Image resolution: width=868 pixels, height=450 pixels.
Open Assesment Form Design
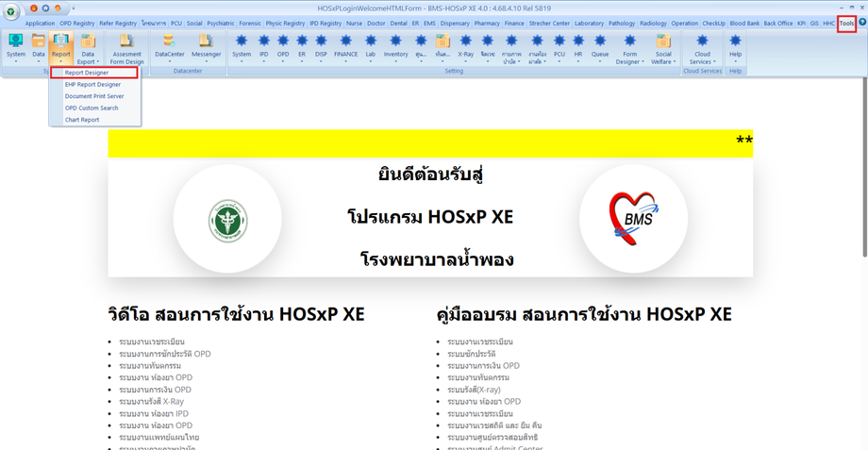pos(126,49)
